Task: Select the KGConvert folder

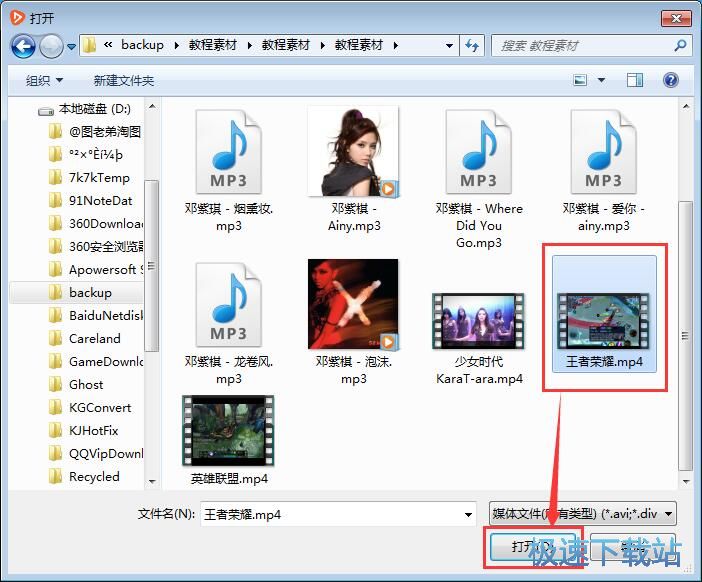Action: [x=90, y=408]
